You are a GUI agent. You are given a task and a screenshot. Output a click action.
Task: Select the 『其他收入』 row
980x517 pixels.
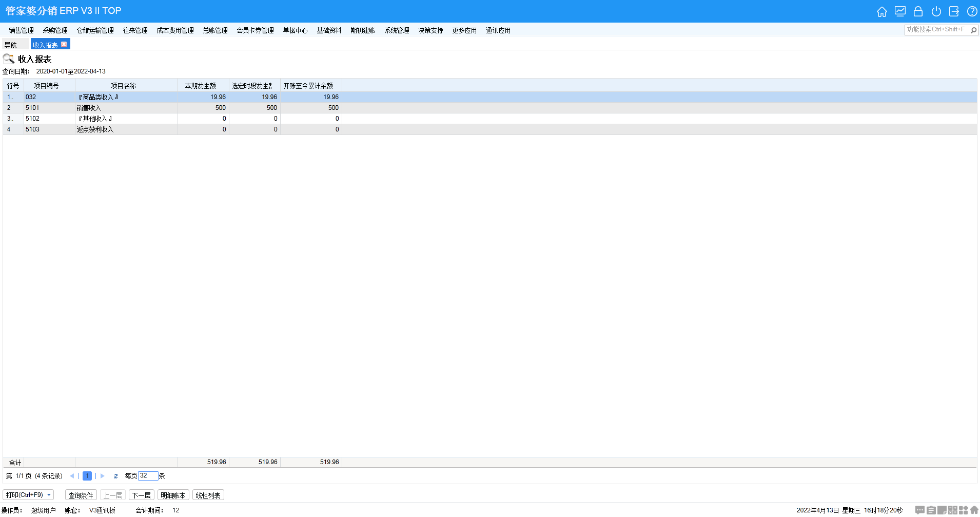point(490,119)
